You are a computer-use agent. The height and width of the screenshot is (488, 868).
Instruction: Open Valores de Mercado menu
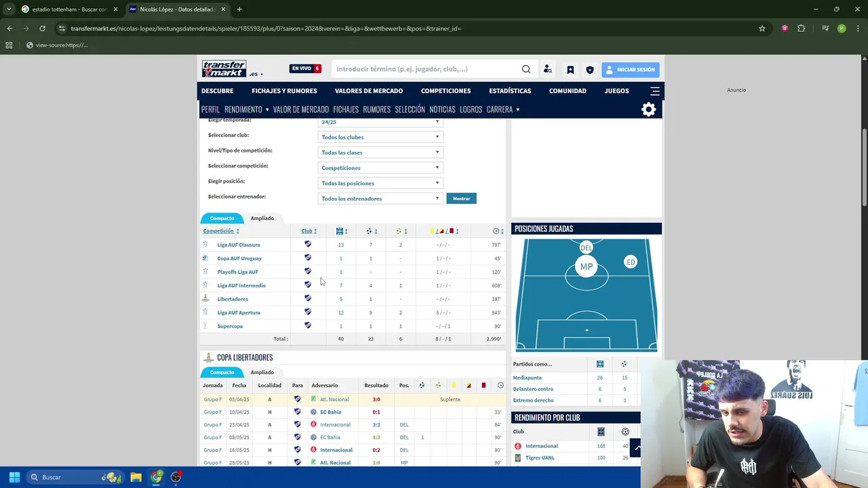tap(369, 91)
